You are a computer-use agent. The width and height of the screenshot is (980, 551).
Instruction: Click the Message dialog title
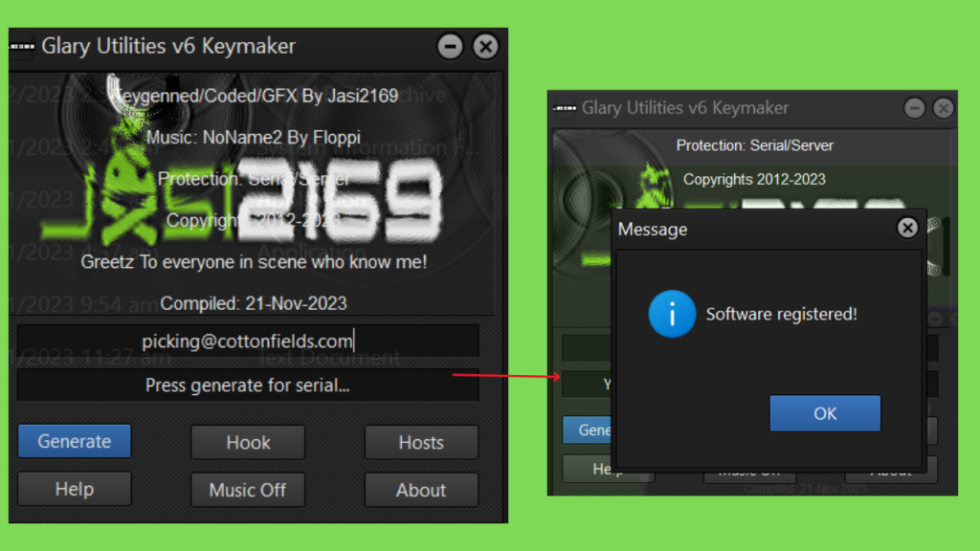(x=653, y=230)
